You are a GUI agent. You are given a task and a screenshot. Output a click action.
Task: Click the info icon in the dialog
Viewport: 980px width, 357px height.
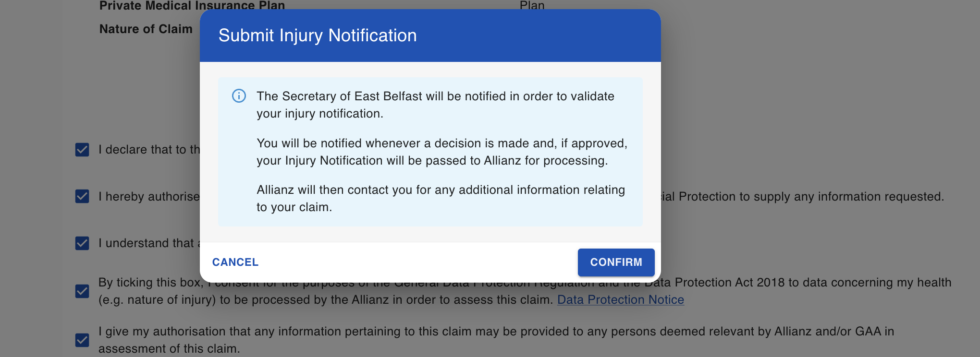pyautogui.click(x=239, y=96)
